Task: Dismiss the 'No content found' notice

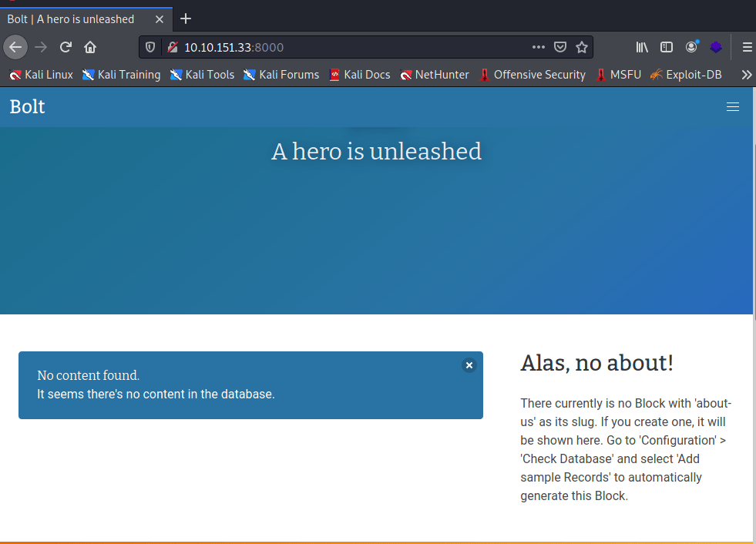Action: [x=469, y=365]
